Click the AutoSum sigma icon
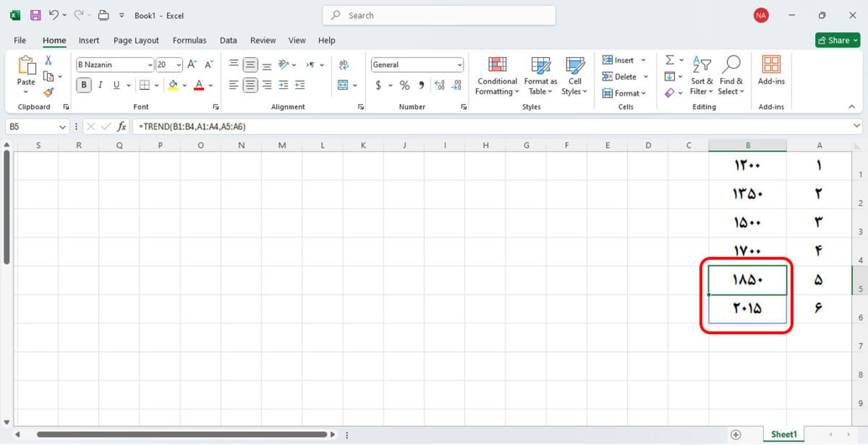This screenshot has width=868, height=445. (670, 60)
